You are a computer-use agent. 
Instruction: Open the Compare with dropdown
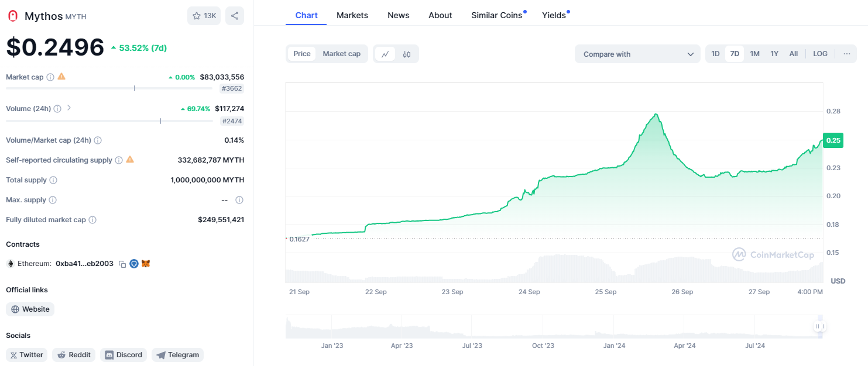pos(637,53)
